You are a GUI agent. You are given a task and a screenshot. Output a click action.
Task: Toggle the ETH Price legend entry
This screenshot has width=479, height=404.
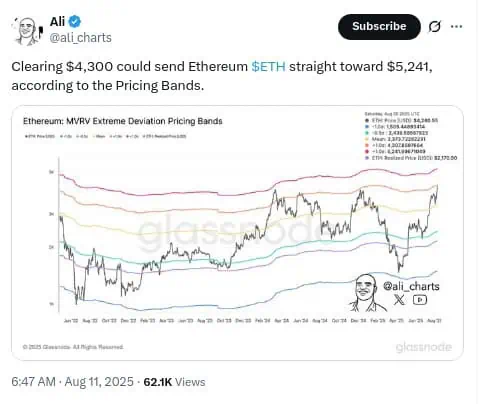[x=40, y=136]
